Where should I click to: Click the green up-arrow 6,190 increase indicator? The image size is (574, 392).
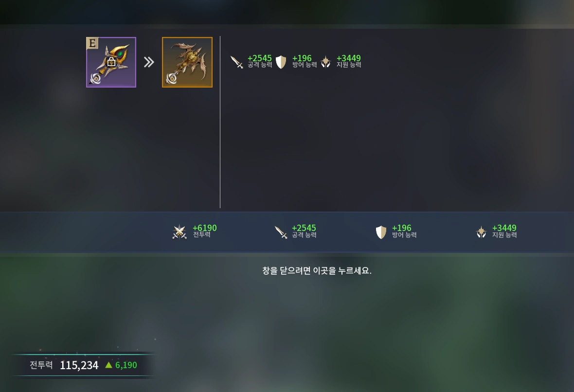(x=121, y=365)
